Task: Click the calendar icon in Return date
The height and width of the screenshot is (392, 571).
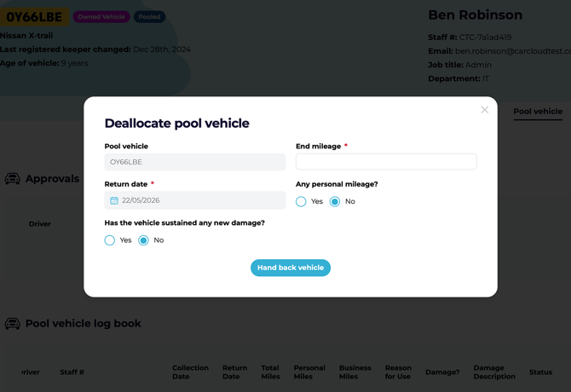Action: [x=114, y=200]
